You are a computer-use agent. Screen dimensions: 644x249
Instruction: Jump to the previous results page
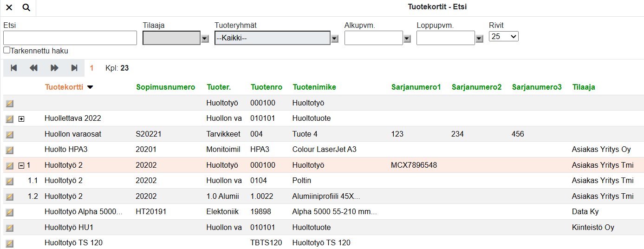click(x=33, y=68)
